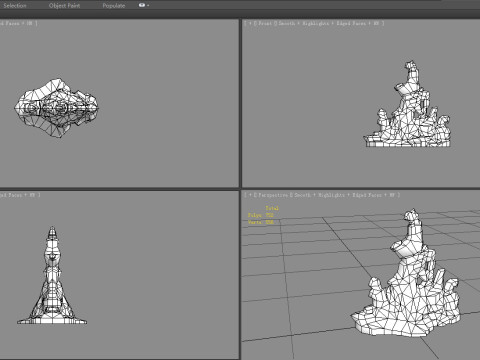
Task: Select the rock mesh in Top viewport
Action: 56,108
